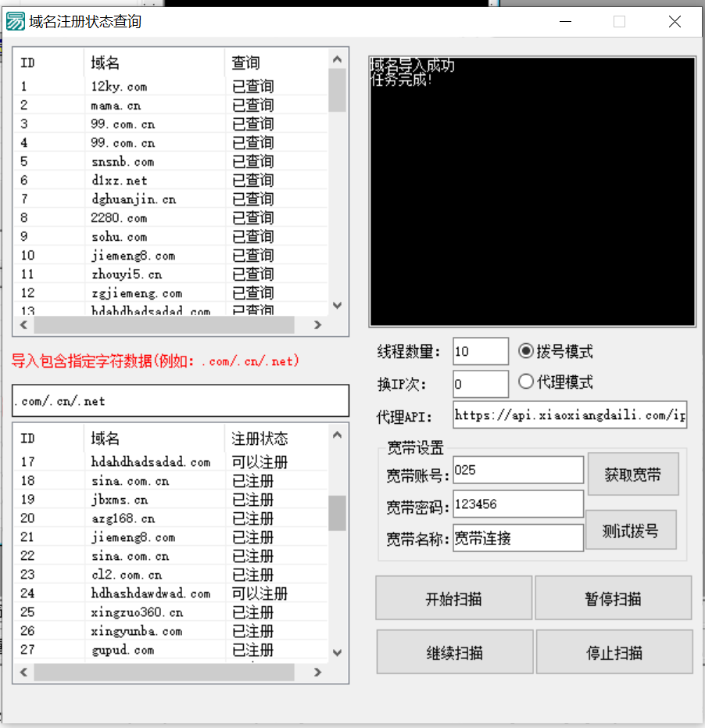Viewport: 705px width, 728px height.
Task: Click bottom list vertical scrollbar thumb
Action: (x=338, y=513)
